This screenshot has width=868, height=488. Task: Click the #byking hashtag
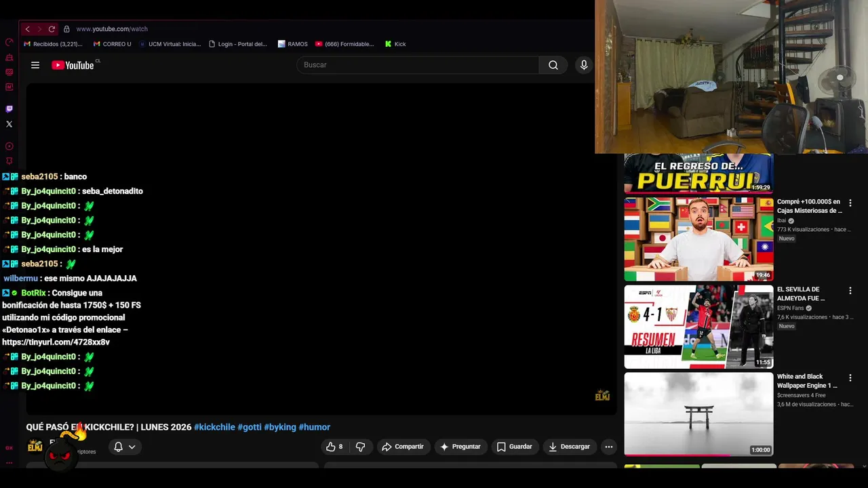coord(280,427)
